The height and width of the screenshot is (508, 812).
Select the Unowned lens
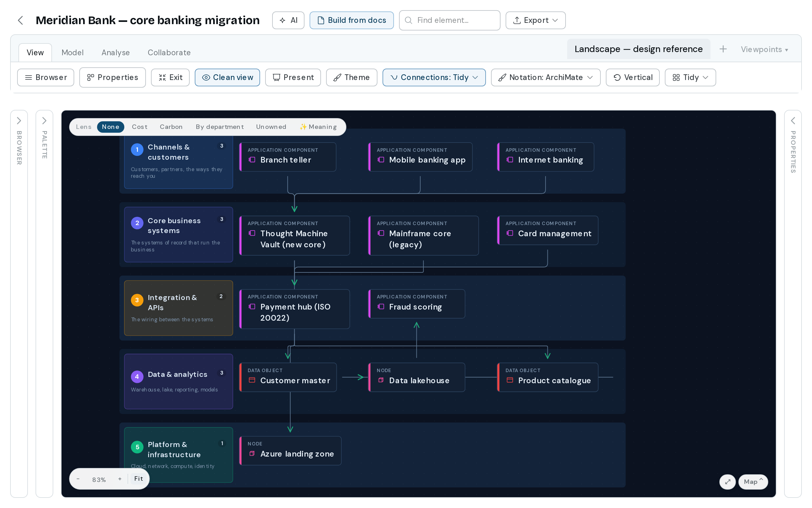pyautogui.click(x=271, y=127)
